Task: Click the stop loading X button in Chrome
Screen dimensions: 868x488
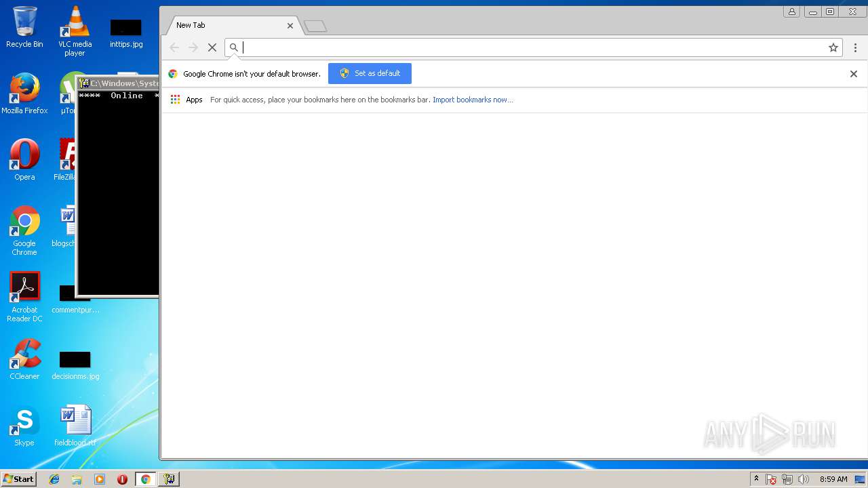Action: 212,47
